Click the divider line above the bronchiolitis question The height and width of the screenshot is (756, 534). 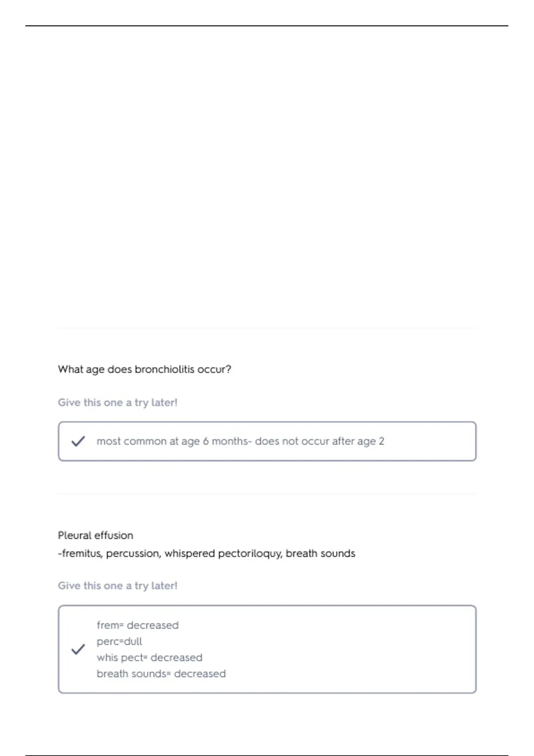click(267, 328)
